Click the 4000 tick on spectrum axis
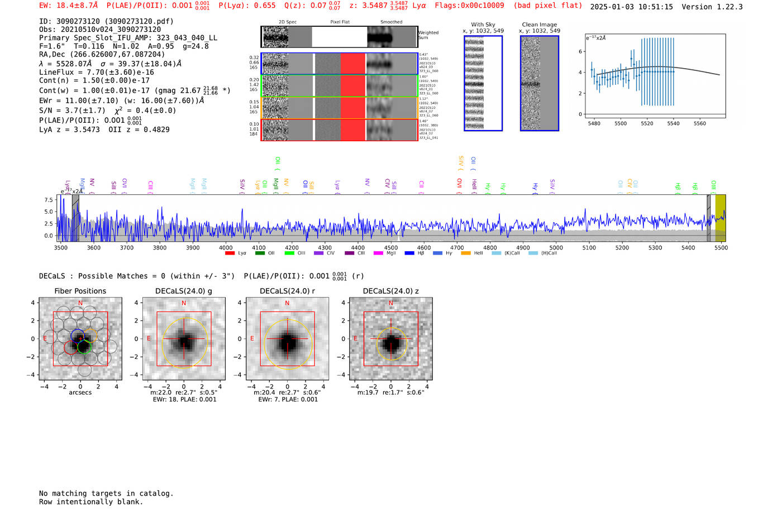 [x=226, y=248]
